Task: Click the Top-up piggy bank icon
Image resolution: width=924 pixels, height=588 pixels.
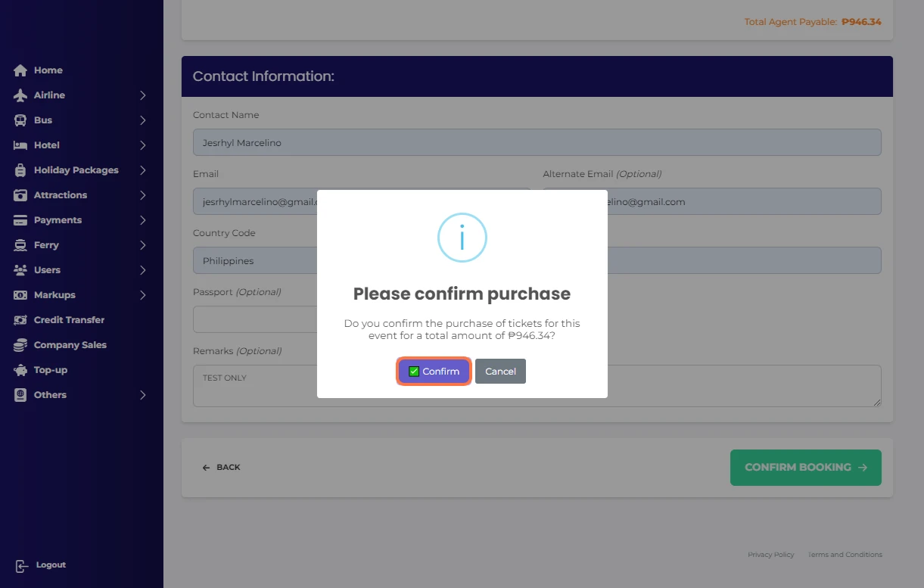Action: (20, 370)
